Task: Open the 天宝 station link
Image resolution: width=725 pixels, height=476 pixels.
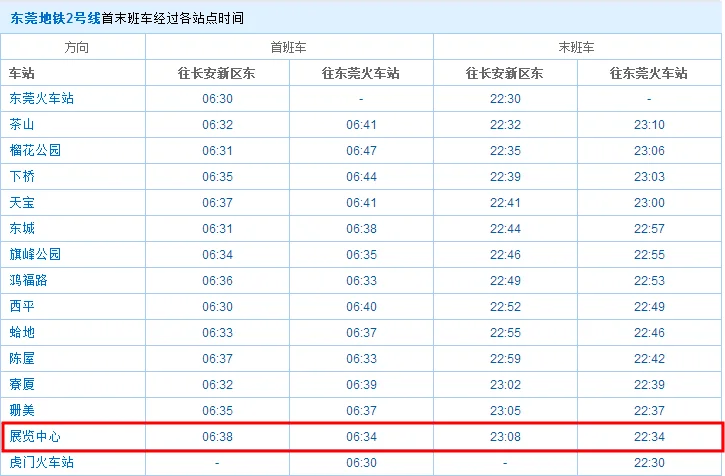Action: coord(22,202)
